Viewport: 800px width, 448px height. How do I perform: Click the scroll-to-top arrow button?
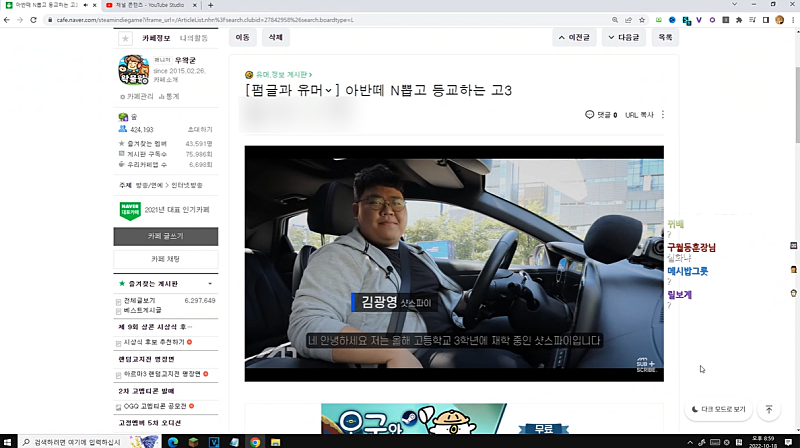coord(768,409)
